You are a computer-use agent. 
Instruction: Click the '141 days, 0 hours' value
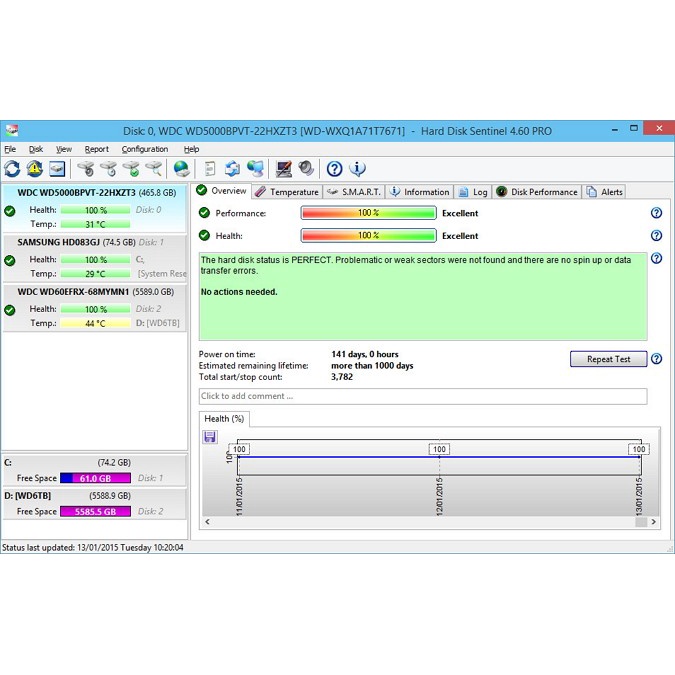365,354
